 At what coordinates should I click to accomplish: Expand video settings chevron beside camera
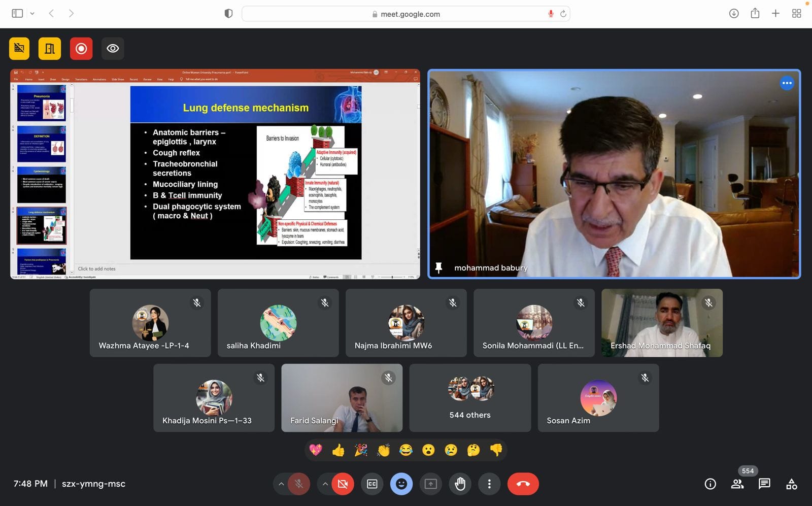click(325, 484)
